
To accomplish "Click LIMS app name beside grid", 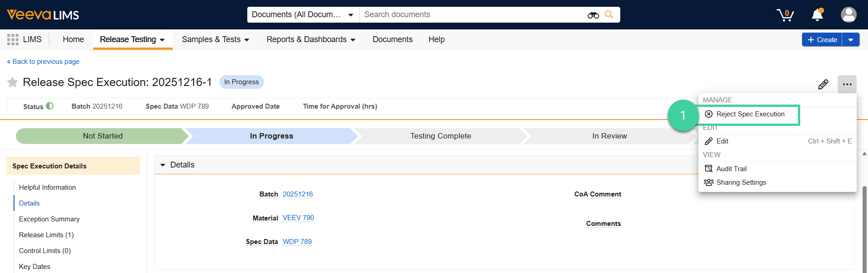I will [x=32, y=39].
